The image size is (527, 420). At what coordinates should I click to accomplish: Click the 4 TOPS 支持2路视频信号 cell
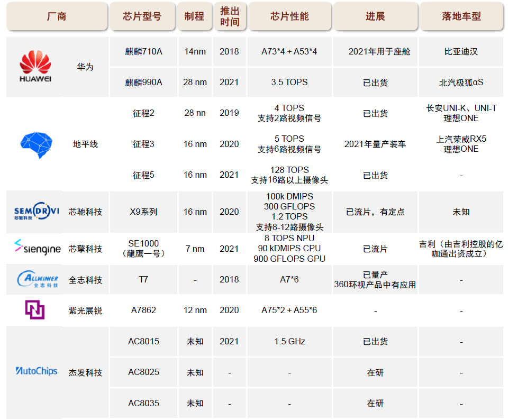pyautogui.click(x=289, y=113)
